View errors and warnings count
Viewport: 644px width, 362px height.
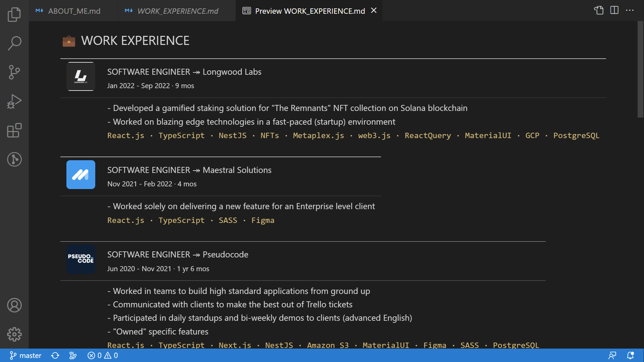coord(103,355)
